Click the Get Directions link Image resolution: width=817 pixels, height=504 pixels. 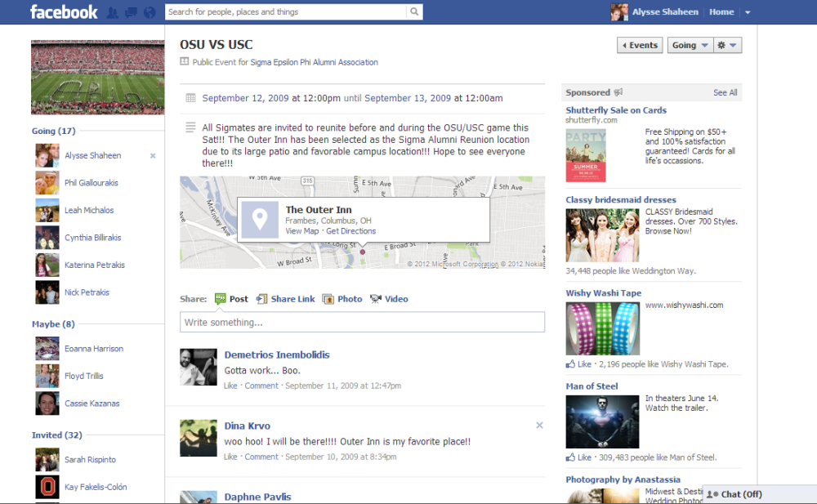point(351,231)
